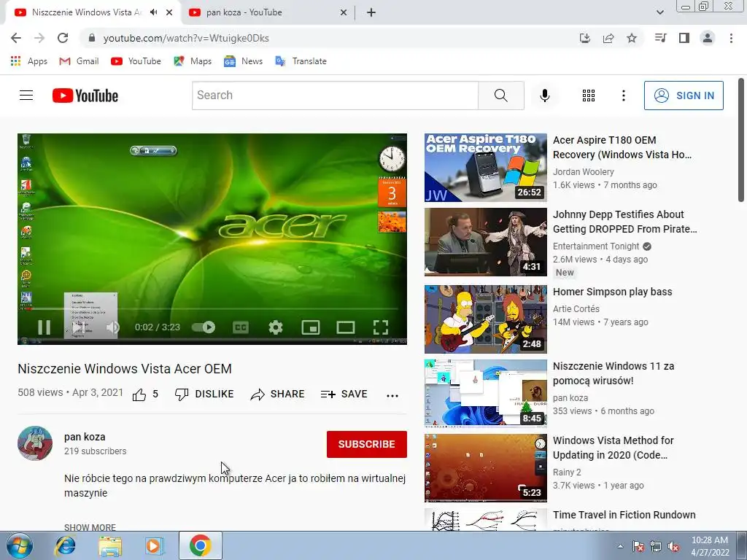Open the News bookmark

(244, 61)
